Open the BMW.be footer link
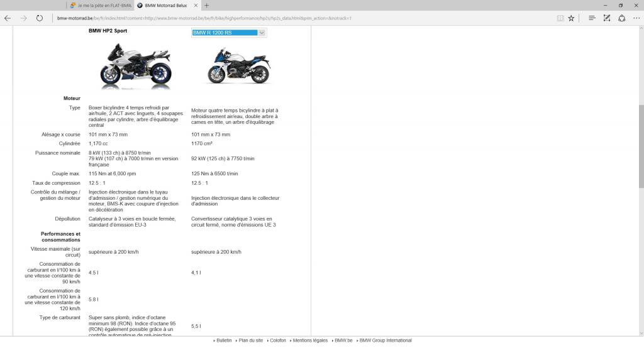Viewport: 644px width, 348px height. [343, 340]
